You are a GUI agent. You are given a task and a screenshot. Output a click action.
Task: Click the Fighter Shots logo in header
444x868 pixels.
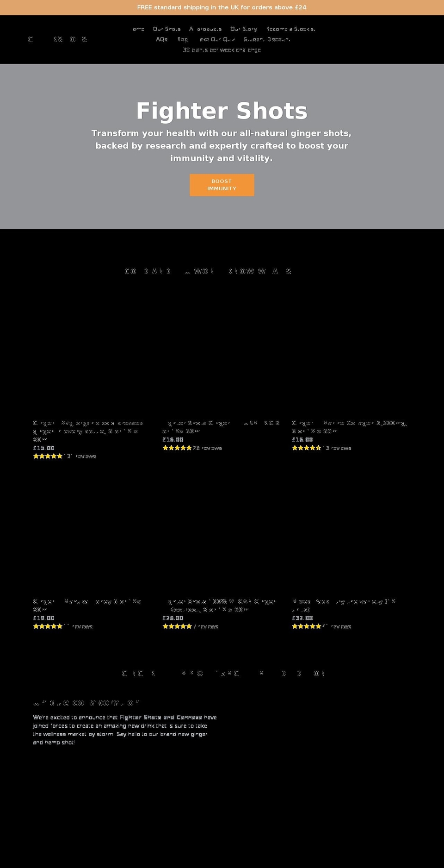[x=57, y=39]
